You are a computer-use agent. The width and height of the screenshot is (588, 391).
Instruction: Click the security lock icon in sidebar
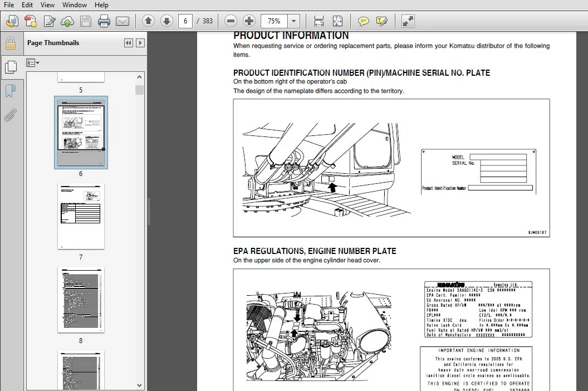tap(11, 43)
